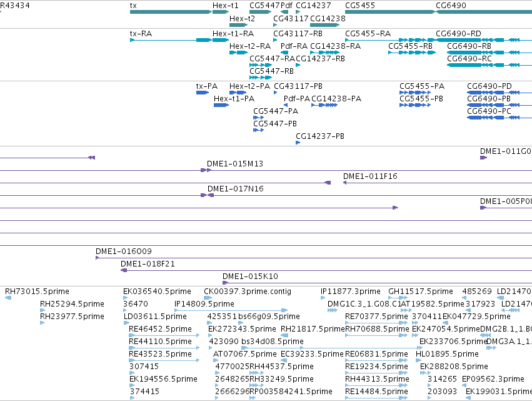Select the RE70377.5prime EST label
This screenshot has width=532, height=401.
point(376,317)
